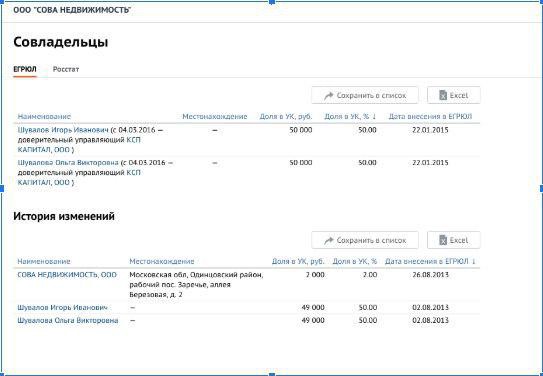Open the СОВА НЕДВИЖИМОСТЬ, ООО link in the history table
This screenshot has width=543, height=376.
click(67, 275)
